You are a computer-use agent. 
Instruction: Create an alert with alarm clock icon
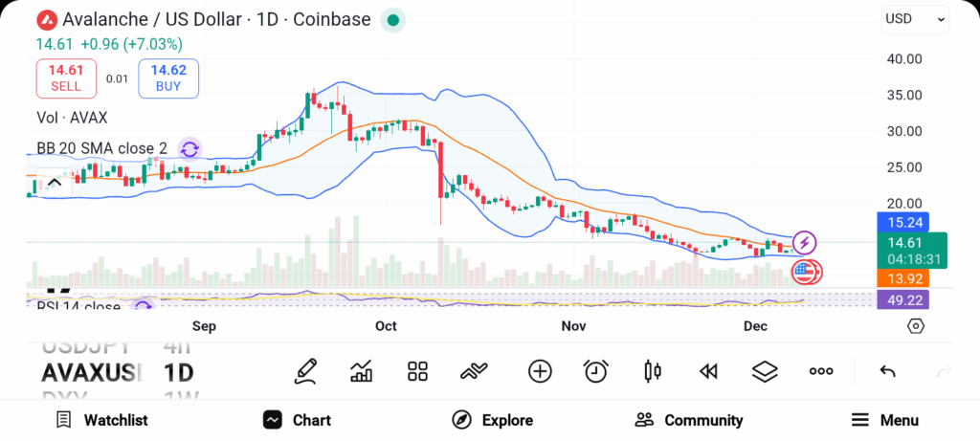click(x=596, y=371)
